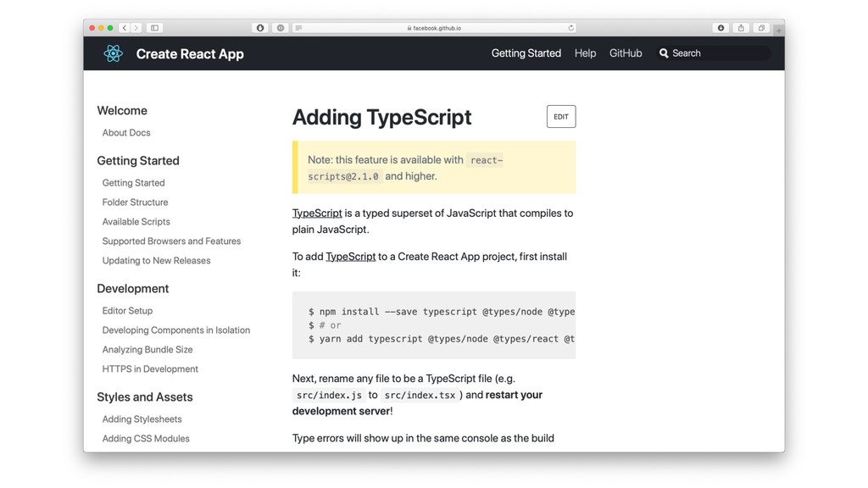This screenshot has height=488, width=868.
Task: Select Analyzing Bundle Size sidebar link
Action: click(147, 350)
